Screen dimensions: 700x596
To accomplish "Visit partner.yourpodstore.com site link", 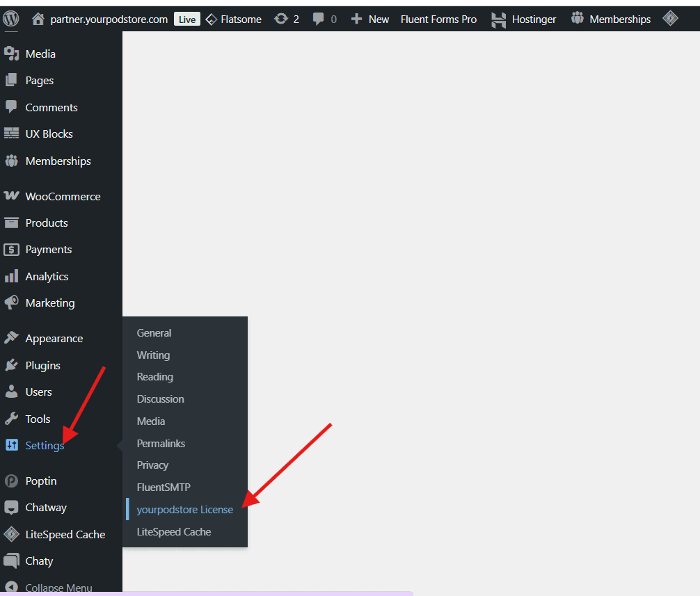I will 109,19.
